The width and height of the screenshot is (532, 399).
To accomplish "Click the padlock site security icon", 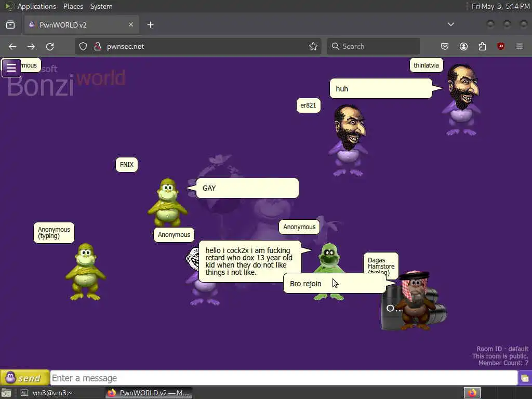I will [97, 46].
